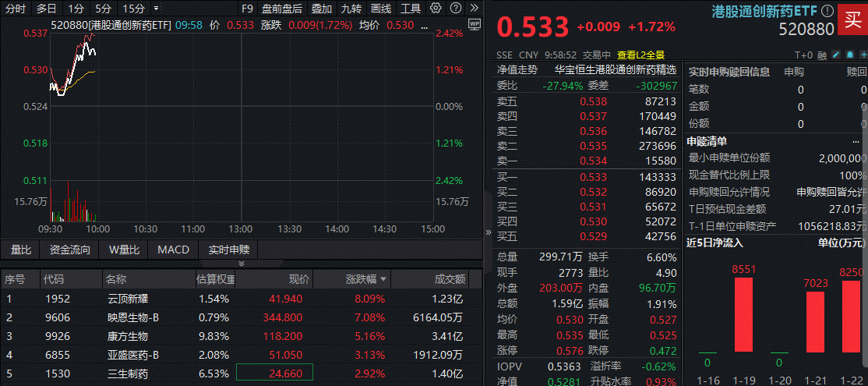868x386 pixels.
Task: Toggle the 叠加 overlay option
Action: 320,9
